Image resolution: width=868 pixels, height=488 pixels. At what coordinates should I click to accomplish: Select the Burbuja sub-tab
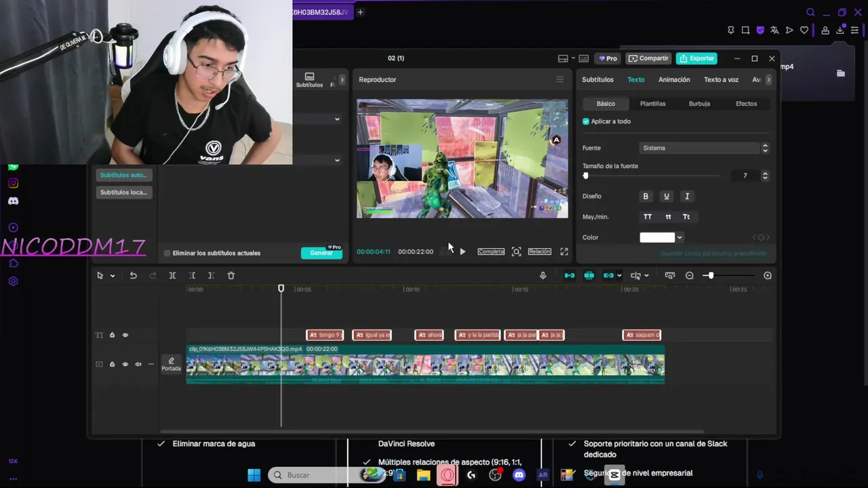pos(699,104)
